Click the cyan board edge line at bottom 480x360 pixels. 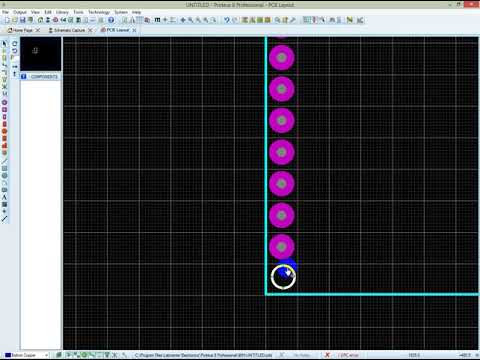pos(372,294)
